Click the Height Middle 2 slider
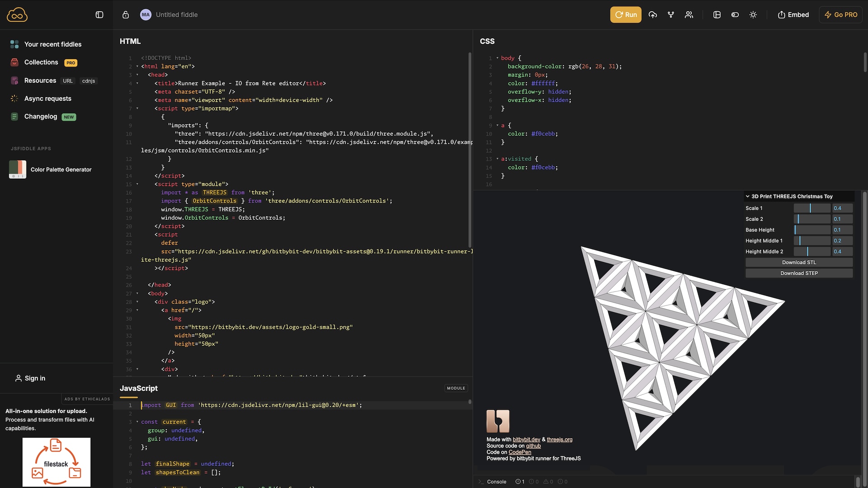Viewport: 868px width, 488px height. click(812, 252)
